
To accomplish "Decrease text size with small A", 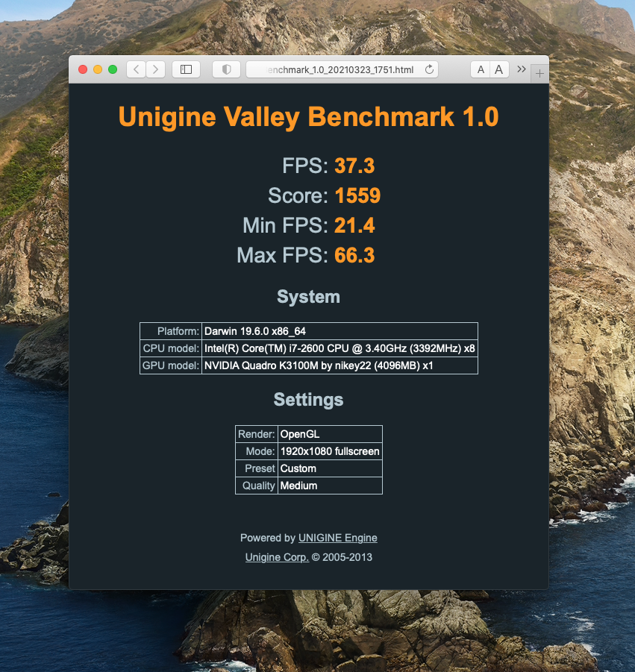I will [481, 69].
